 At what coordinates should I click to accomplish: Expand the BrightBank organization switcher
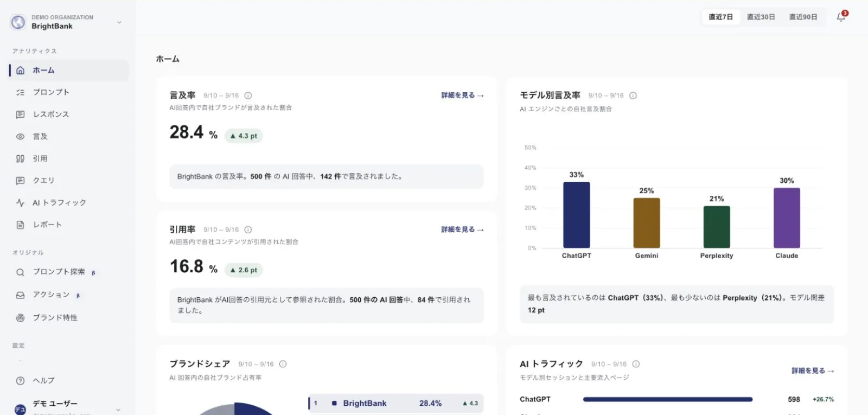[x=119, y=22]
